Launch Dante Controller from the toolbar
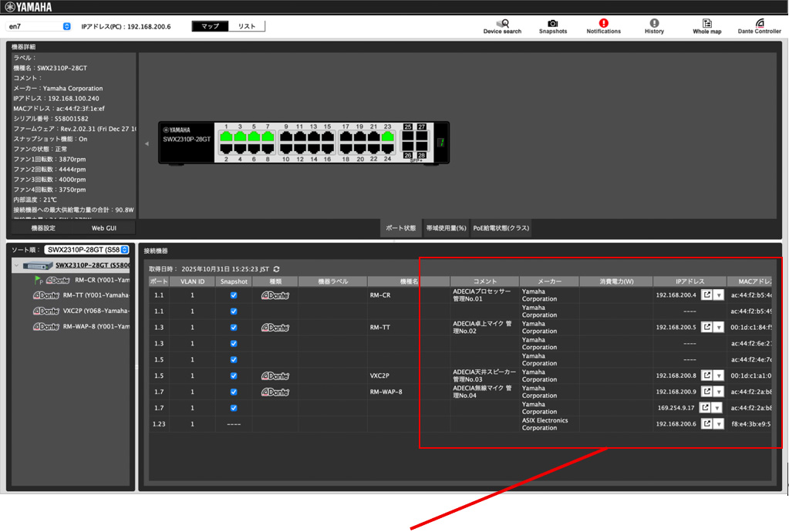This screenshot has width=789, height=532. pyautogui.click(x=759, y=26)
